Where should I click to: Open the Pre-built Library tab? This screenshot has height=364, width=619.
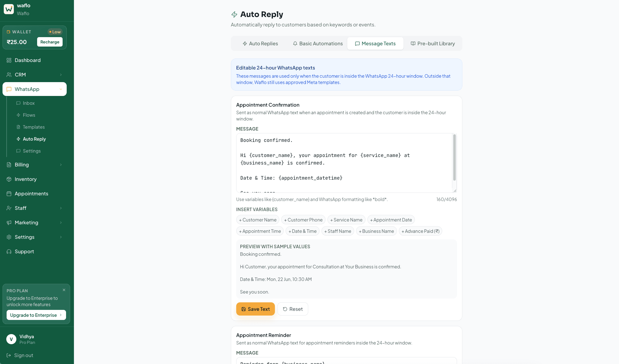click(x=433, y=43)
